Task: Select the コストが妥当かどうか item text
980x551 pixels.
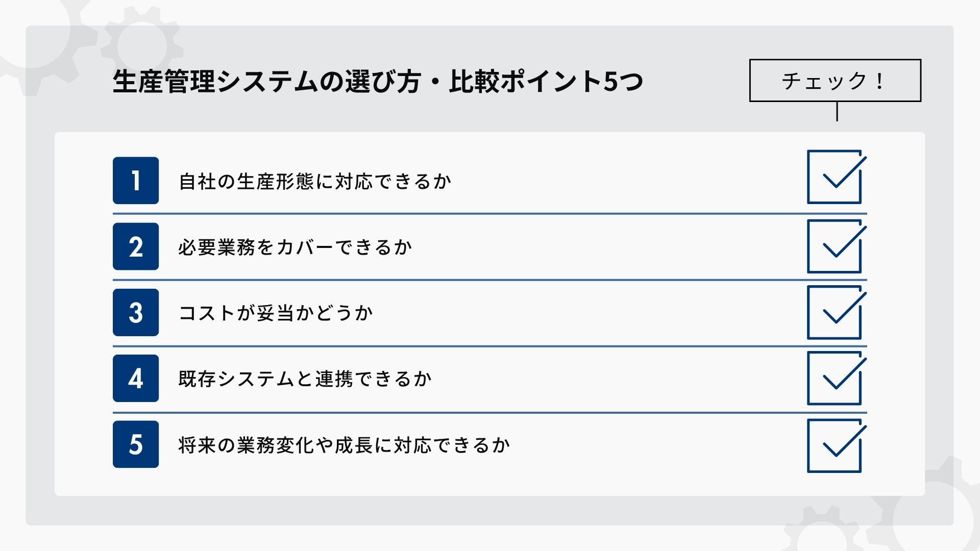Action: coord(276,313)
